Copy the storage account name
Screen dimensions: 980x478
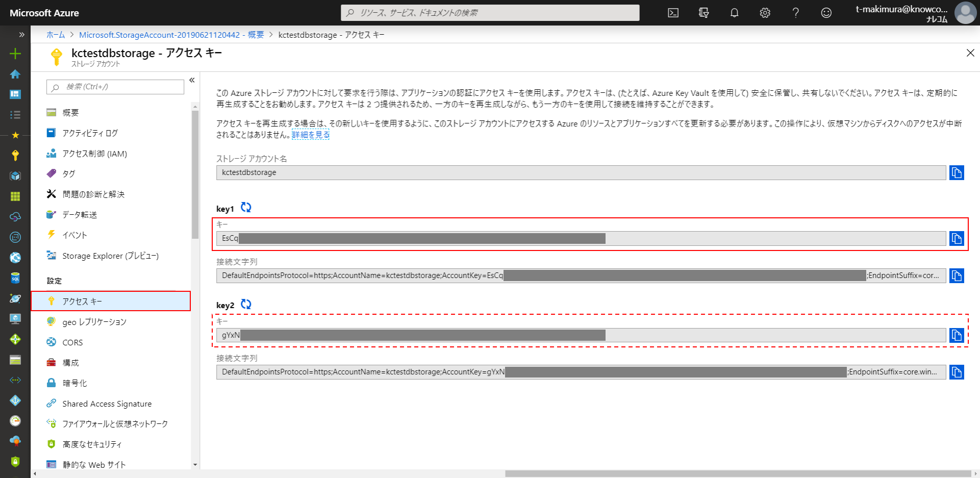point(957,172)
